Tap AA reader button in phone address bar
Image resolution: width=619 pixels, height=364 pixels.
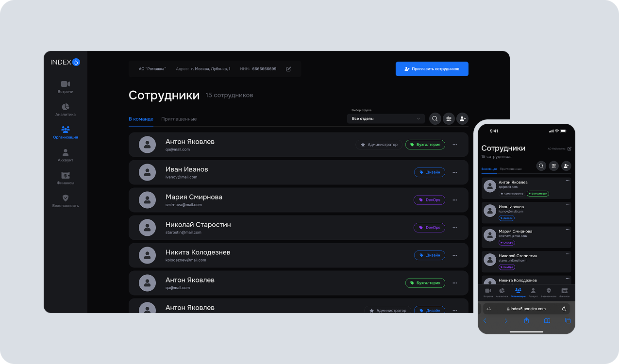488,309
